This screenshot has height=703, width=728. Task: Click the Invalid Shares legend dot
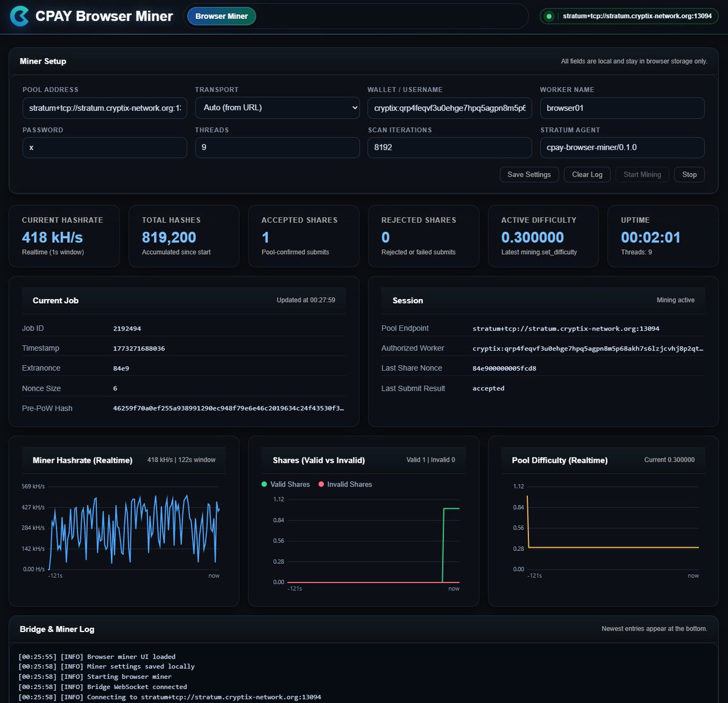[x=321, y=484]
